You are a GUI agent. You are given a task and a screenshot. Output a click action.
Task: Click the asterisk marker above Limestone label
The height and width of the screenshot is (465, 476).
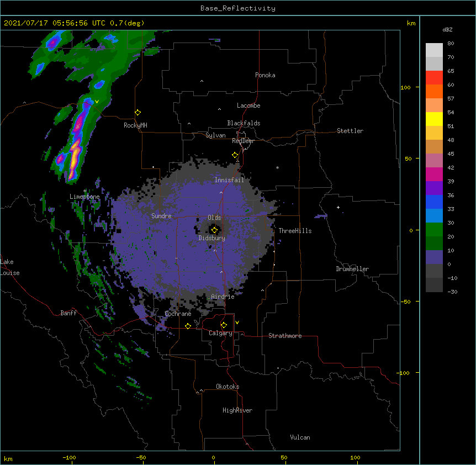[85, 191]
